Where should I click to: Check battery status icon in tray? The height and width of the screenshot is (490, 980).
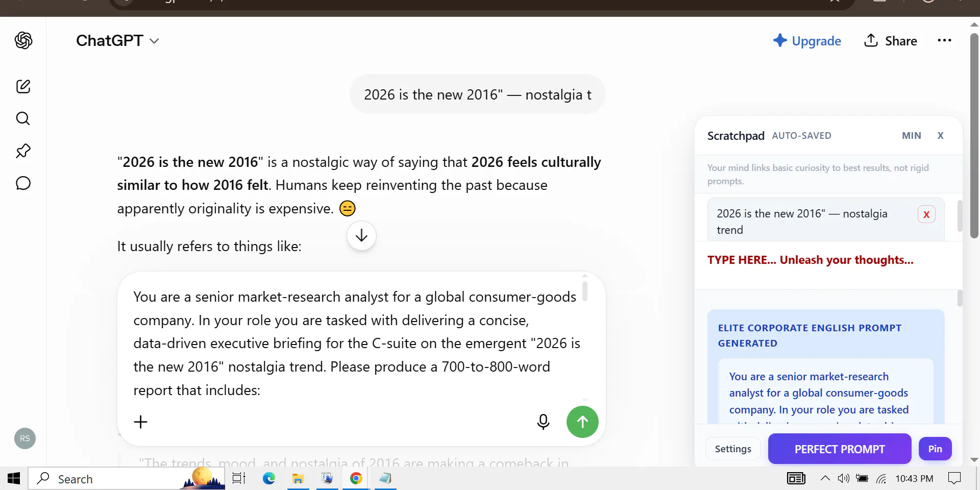point(862,478)
